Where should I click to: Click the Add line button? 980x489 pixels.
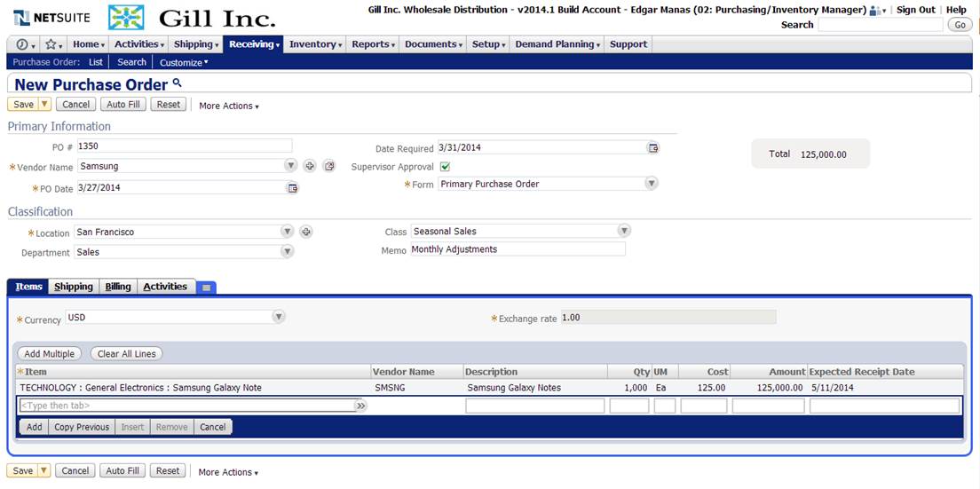(x=35, y=427)
